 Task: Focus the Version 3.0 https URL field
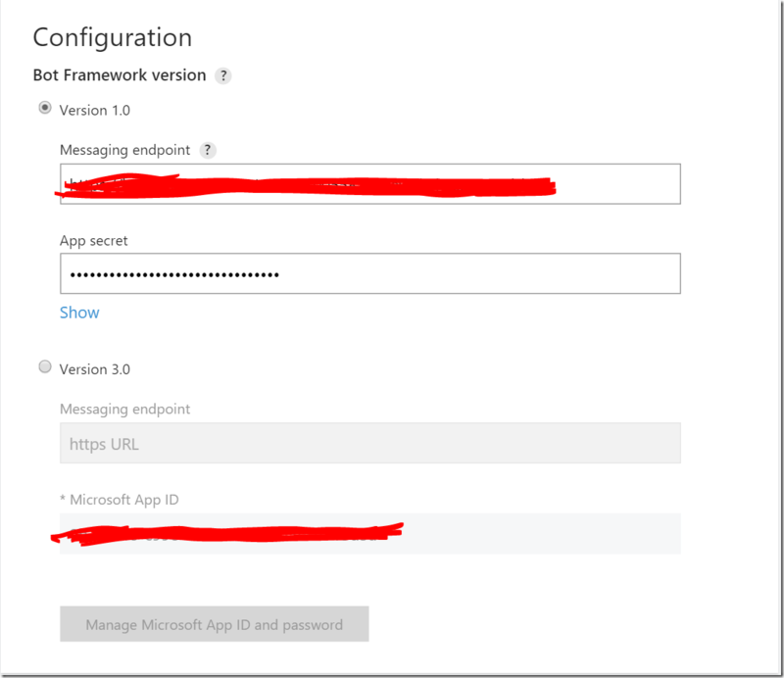(370, 443)
